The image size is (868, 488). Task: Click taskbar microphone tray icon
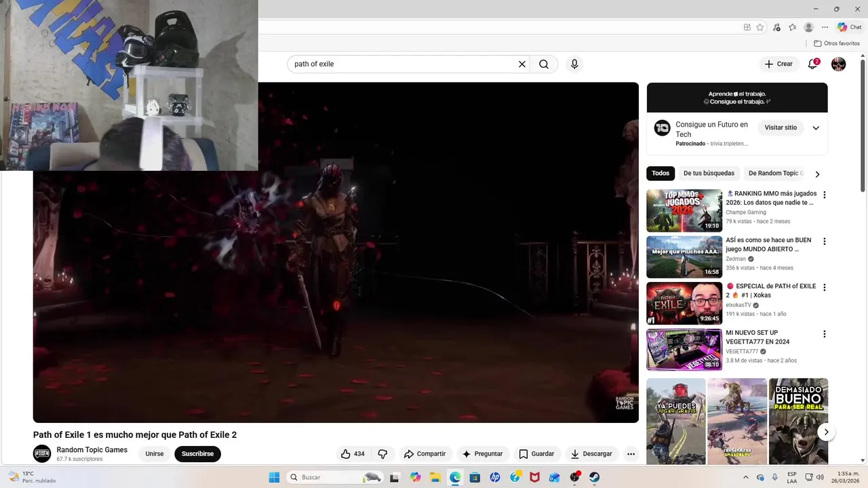point(775,477)
